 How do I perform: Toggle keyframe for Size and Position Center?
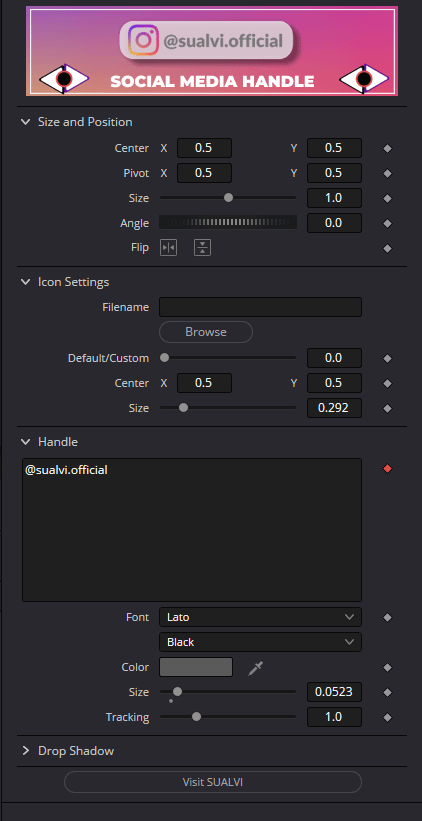pos(387,149)
